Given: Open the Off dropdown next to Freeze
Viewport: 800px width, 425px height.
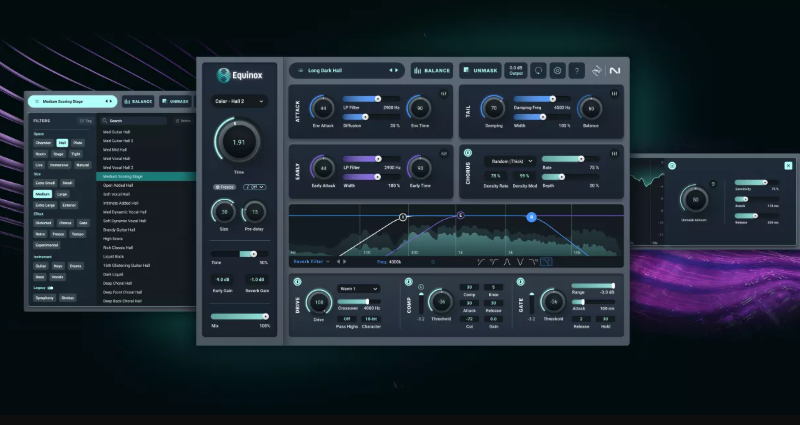Looking at the screenshot, I should [255, 187].
